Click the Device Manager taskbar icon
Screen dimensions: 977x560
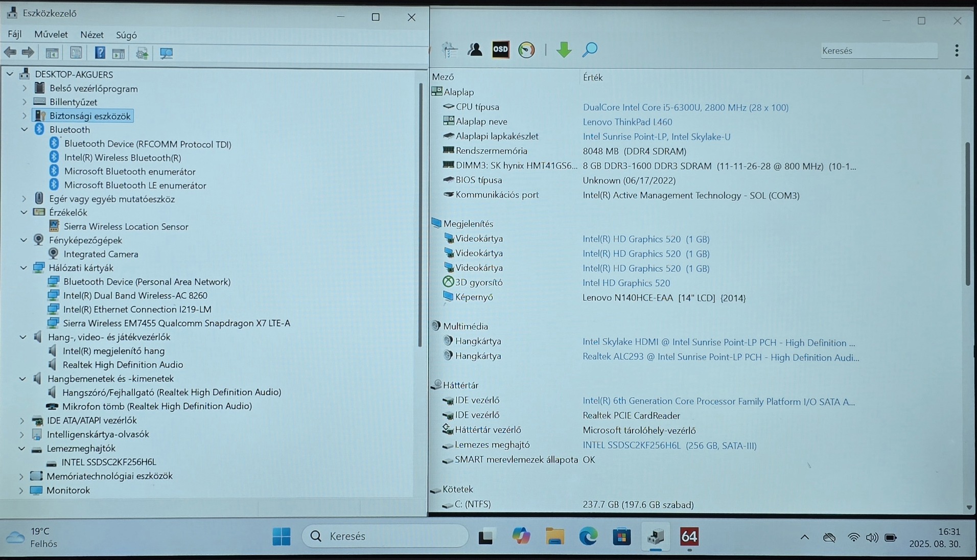(656, 536)
